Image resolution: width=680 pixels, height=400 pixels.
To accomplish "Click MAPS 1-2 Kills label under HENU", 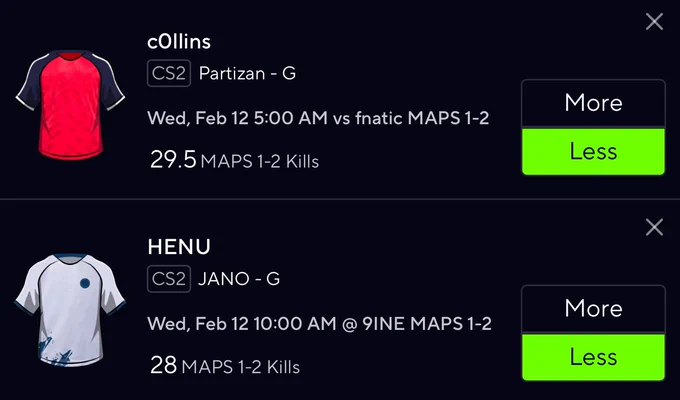I will [x=241, y=367].
